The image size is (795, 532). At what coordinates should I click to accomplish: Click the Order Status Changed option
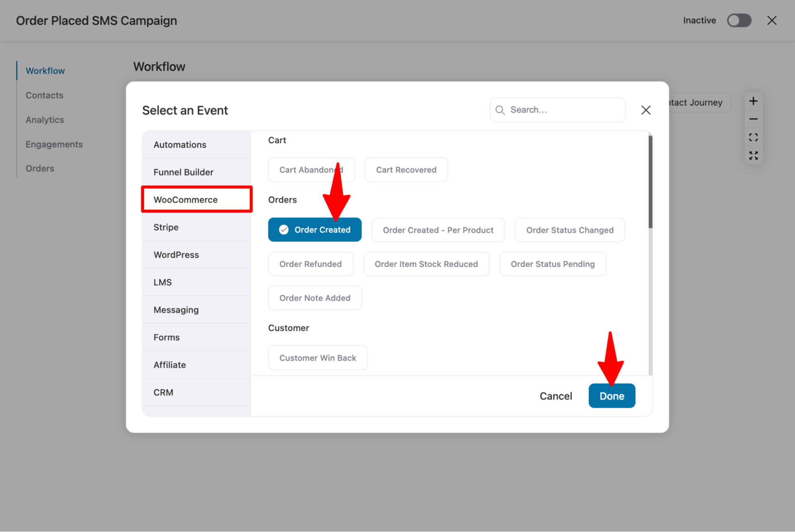570,230
